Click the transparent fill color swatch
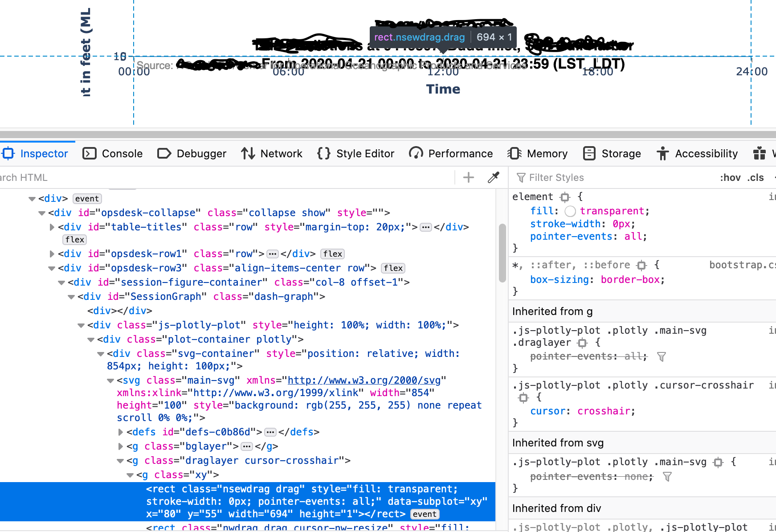Viewport: 776px width, 532px height. click(x=570, y=211)
